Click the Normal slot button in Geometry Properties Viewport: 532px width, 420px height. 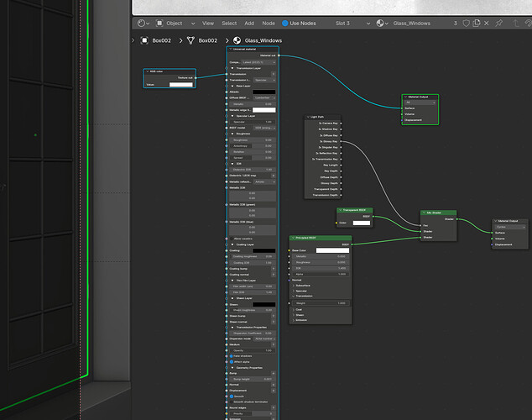pos(273,385)
